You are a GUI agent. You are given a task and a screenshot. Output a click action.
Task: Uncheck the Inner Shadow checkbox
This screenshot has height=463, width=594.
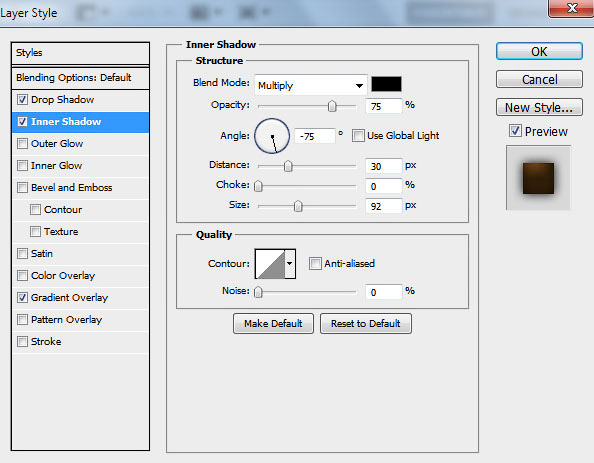22,122
